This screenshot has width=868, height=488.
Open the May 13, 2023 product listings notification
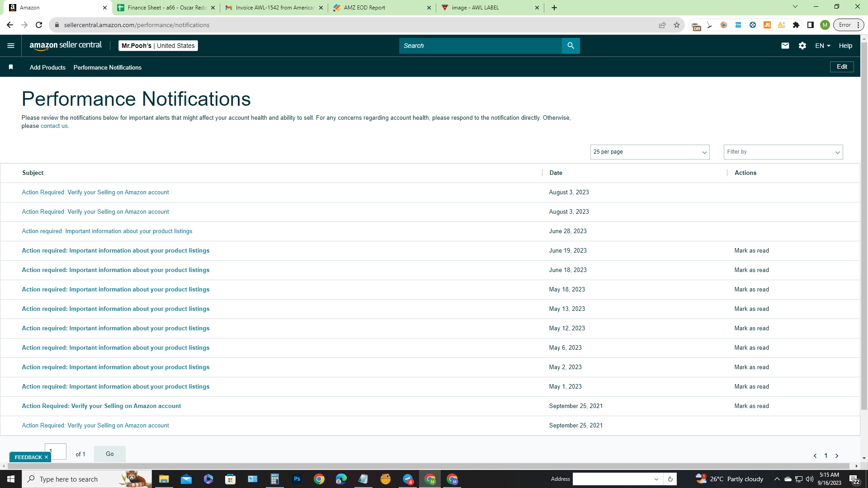coord(116,309)
